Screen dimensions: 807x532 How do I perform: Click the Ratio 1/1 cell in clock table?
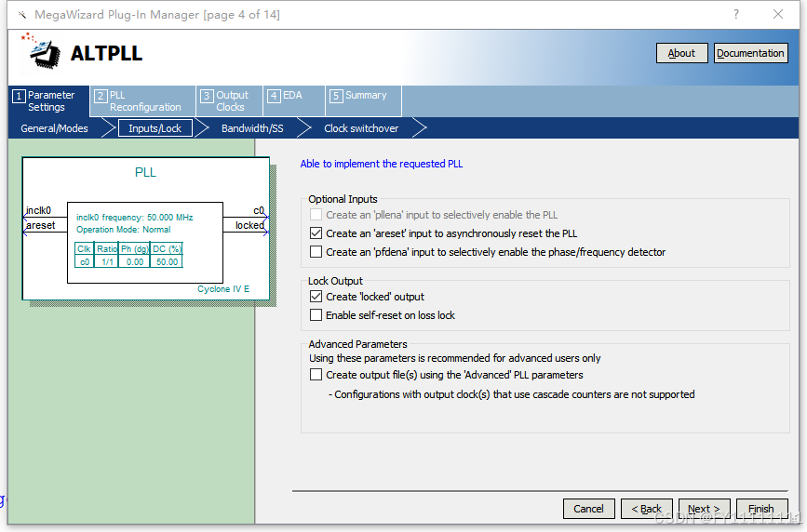(107, 262)
